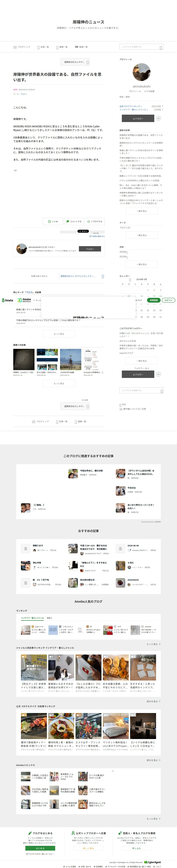
Task: Open the 巨大な温泉・SPA付きの image thumbnail
Action: (x=47, y=359)
